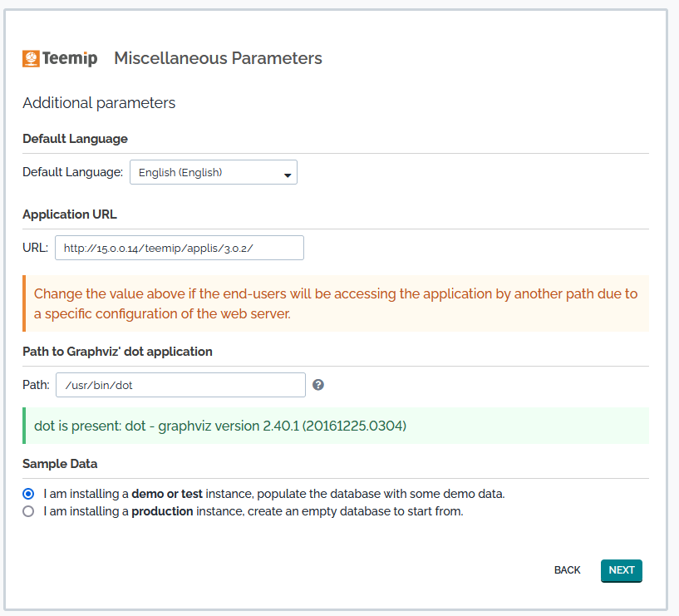The width and height of the screenshot is (679, 616).
Task: Select the demo or test instance option
Action: 28,493
